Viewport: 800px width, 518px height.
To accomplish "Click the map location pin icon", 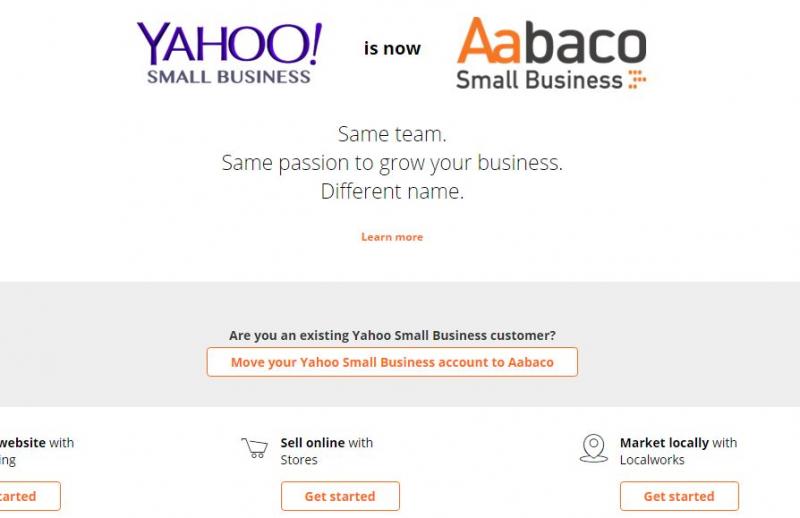I will (593, 448).
